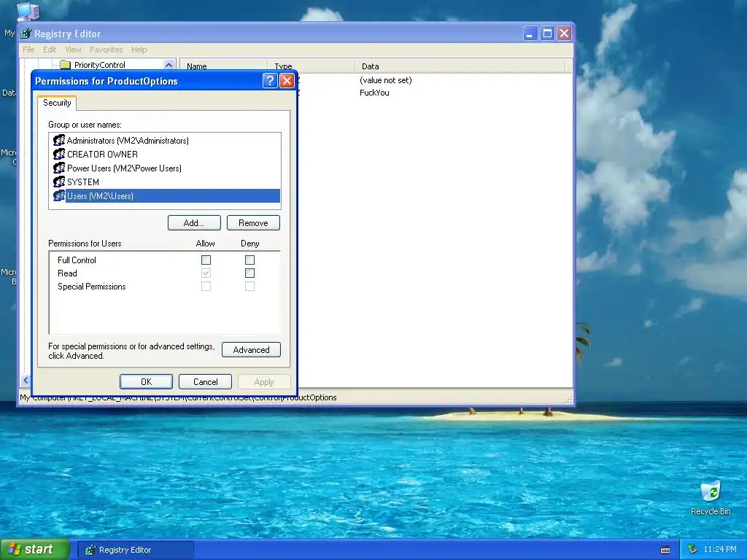Maximize the Registry Editor window

tap(547, 34)
